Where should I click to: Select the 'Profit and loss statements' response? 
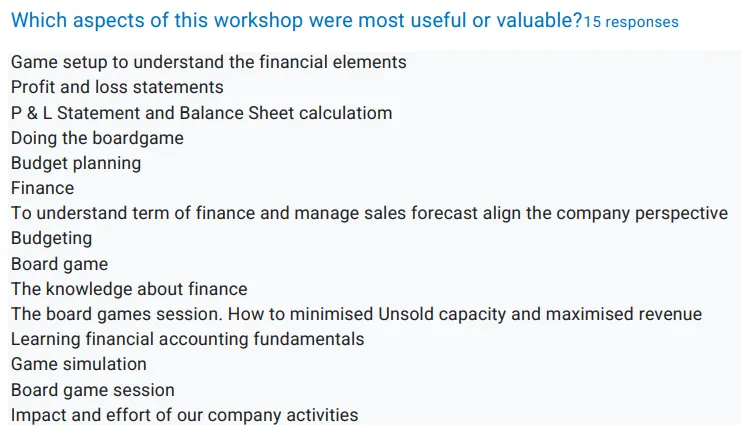pyautogui.click(x=117, y=87)
